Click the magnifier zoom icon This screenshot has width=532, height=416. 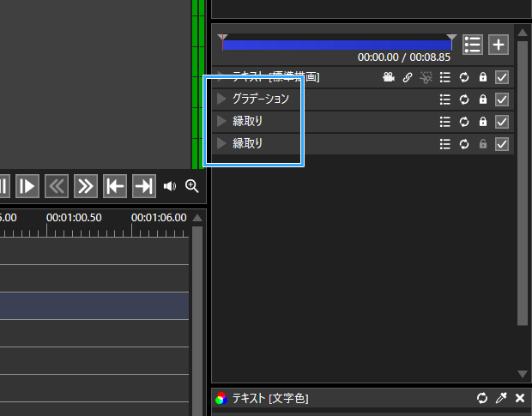point(191,186)
